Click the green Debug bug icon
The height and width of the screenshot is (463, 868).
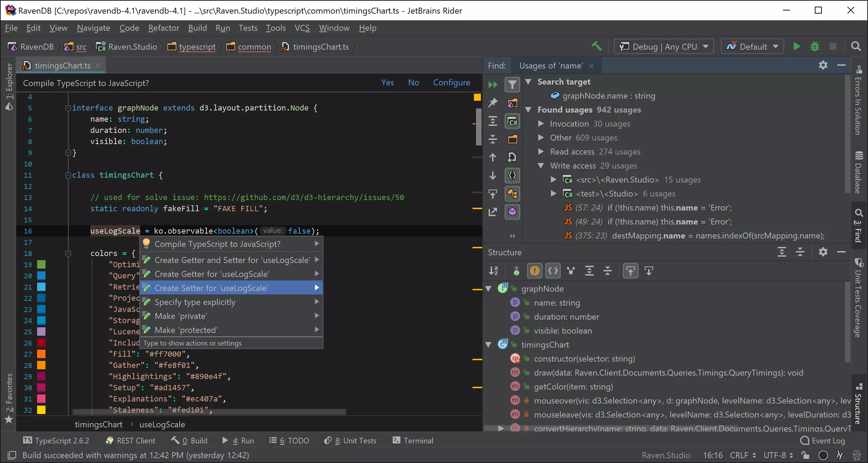[815, 47]
